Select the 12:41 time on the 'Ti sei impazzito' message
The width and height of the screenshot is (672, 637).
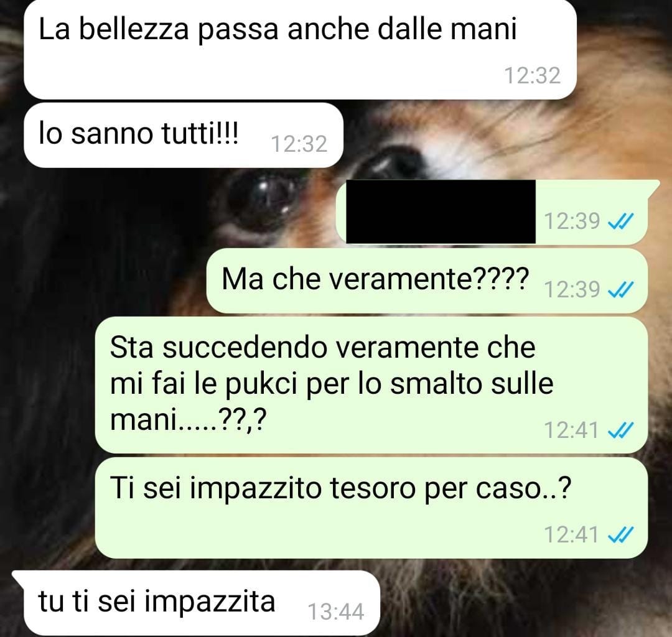pos(571,534)
